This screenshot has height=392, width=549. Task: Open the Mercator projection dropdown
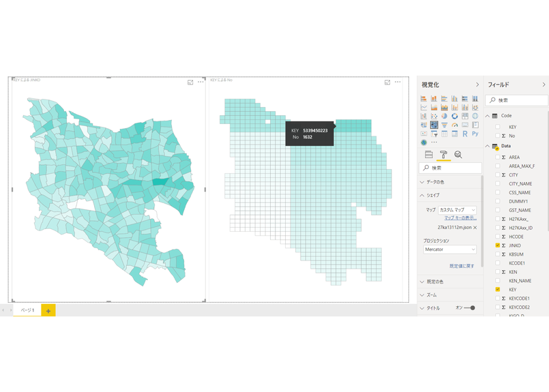click(x=449, y=250)
